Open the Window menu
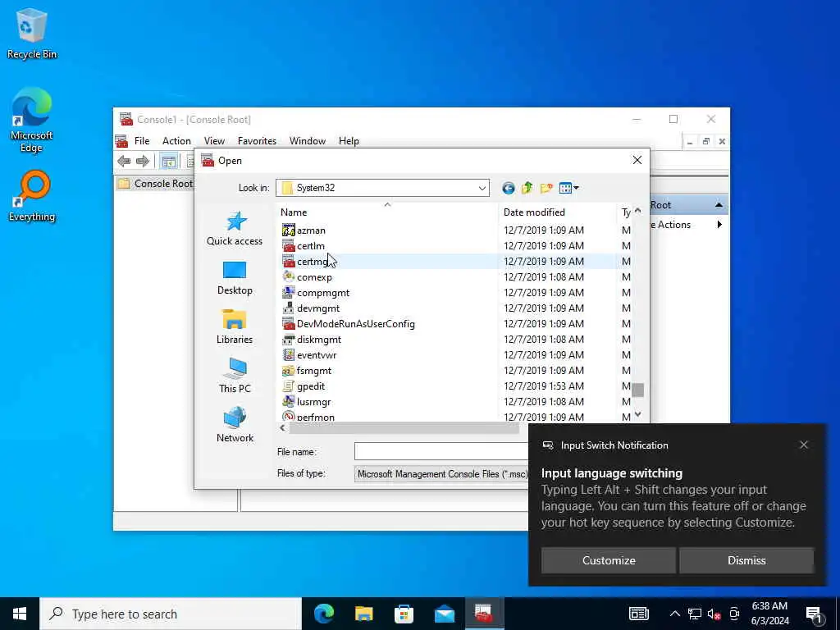The width and height of the screenshot is (840, 630). [308, 141]
